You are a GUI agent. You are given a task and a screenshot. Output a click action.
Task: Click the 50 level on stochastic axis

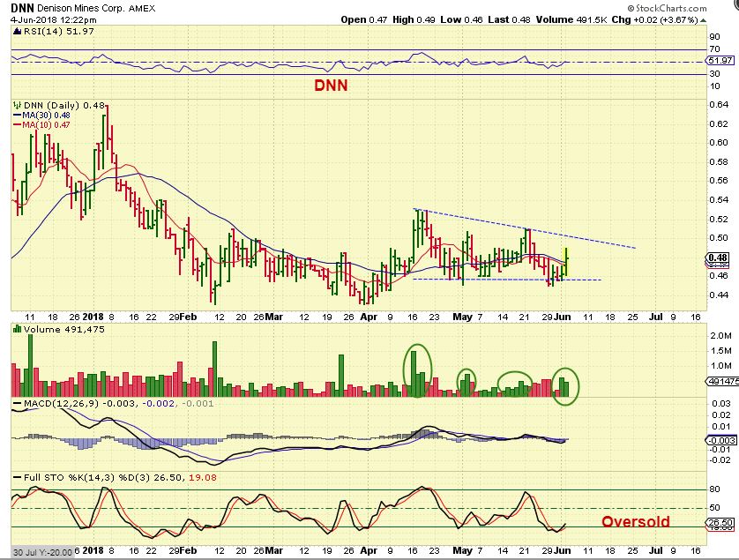click(x=714, y=508)
